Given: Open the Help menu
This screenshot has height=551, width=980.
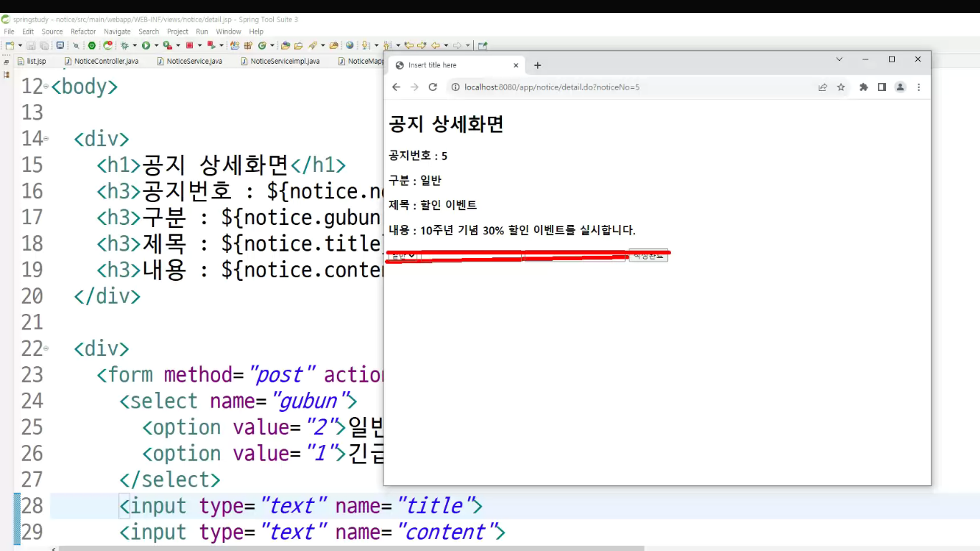Looking at the screenshot, I should (257, 32).
